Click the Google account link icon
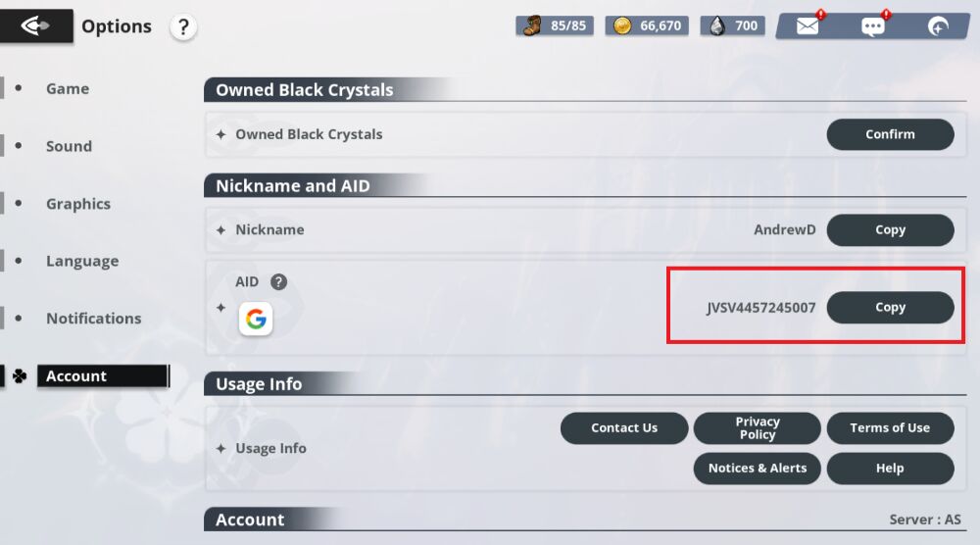The image size is (980, 545). (x=256, y=319)
